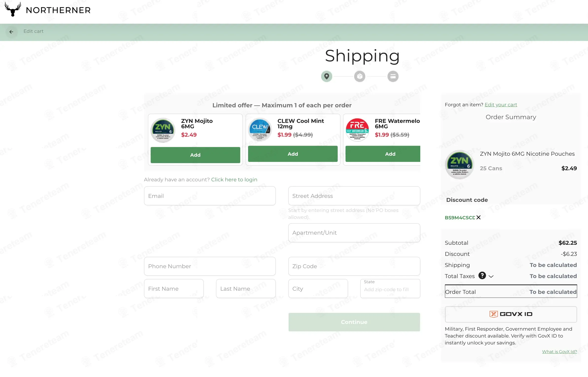The height and width of the screenshot is (377, 588).
Task: Select the payment card step icon
Action: pyautogui.click(x=393, y=76)
